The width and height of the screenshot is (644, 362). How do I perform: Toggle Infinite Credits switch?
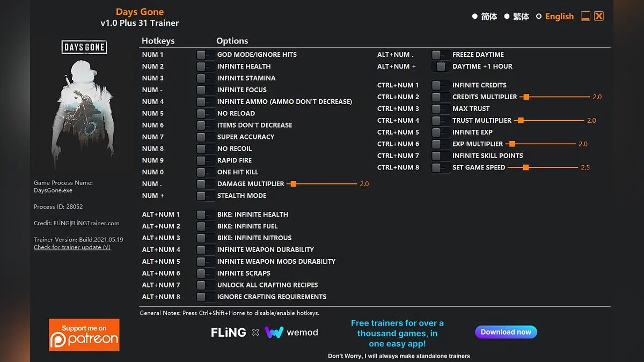441,85
